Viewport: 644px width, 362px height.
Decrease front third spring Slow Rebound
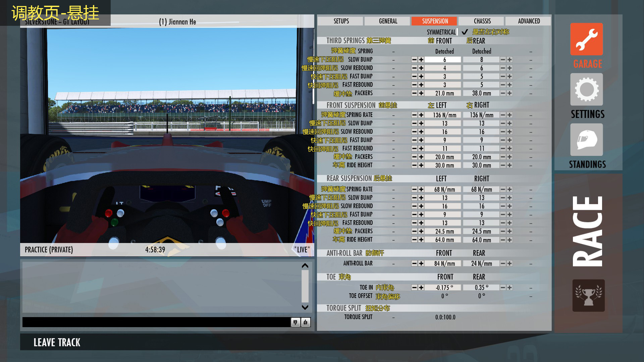[x=414, y=68]
